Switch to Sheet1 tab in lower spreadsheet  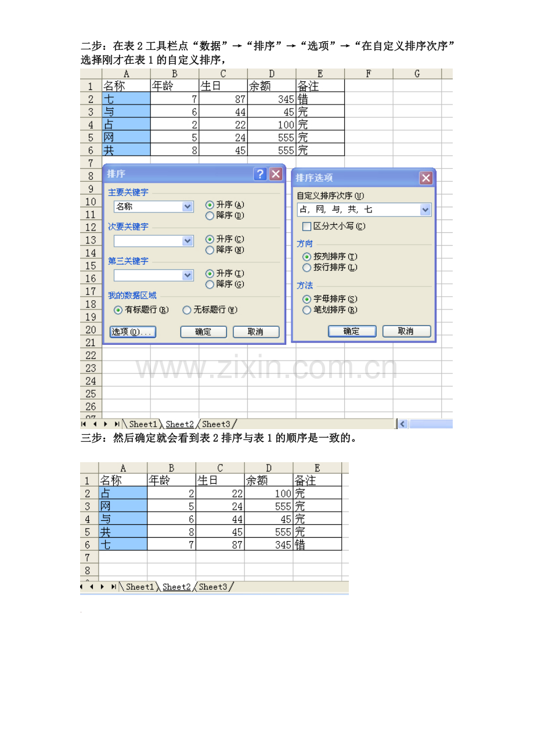point(140,587)
